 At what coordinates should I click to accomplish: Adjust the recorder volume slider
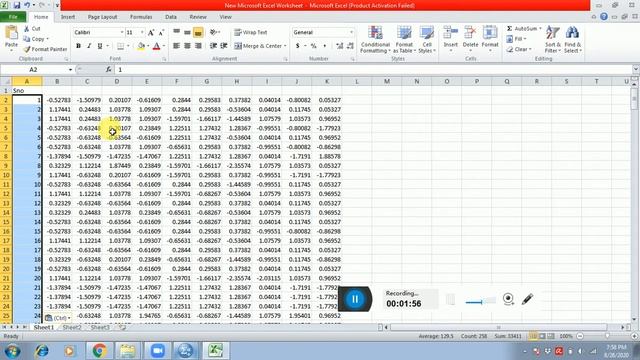tap(480, 302)
